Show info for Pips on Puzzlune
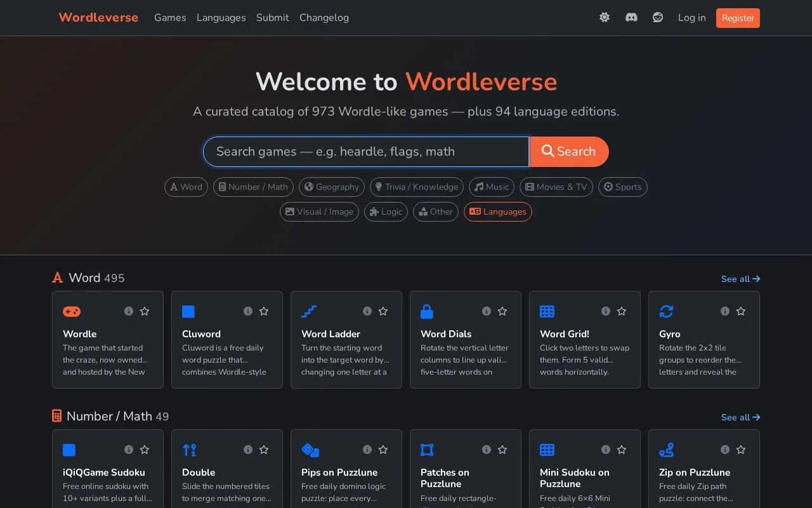Image resolution: width=812 pixels, height=508 pixels. (367, 450)
